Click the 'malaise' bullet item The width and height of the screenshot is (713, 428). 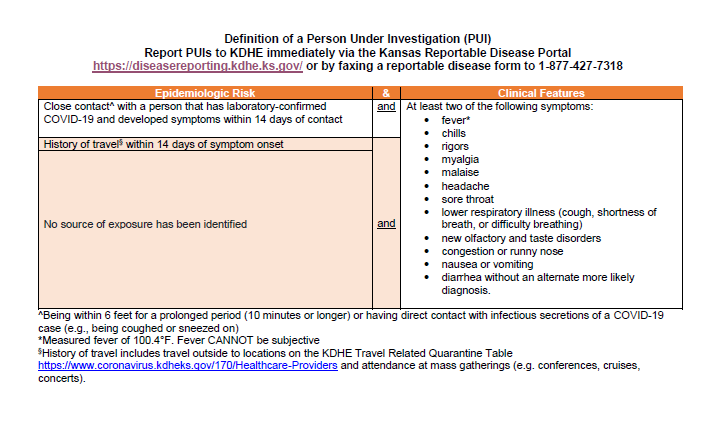pos(460,172)
